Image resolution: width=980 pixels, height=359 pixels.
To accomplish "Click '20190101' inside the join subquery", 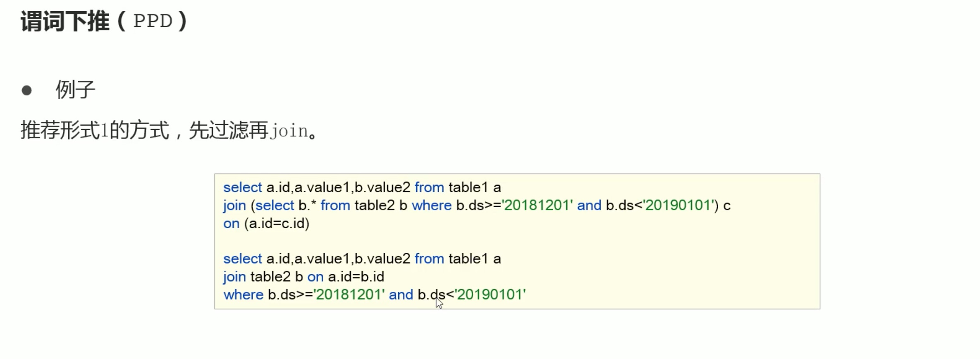I will (679, 206).
